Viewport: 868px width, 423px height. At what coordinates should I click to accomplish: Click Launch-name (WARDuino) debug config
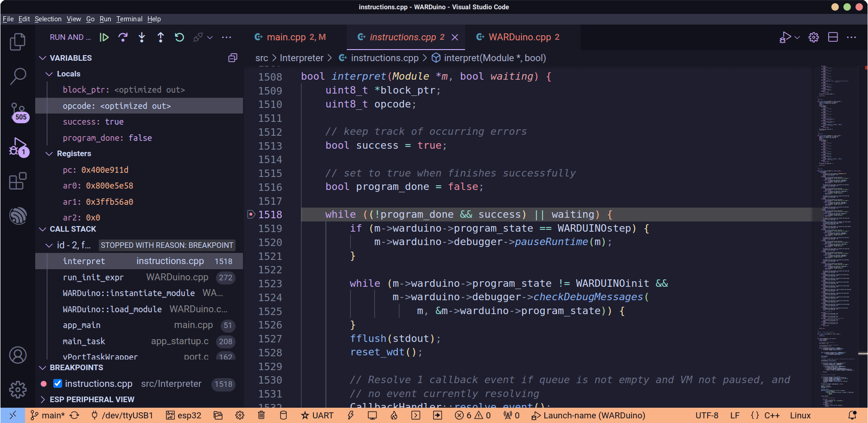[x=588, y=416]
